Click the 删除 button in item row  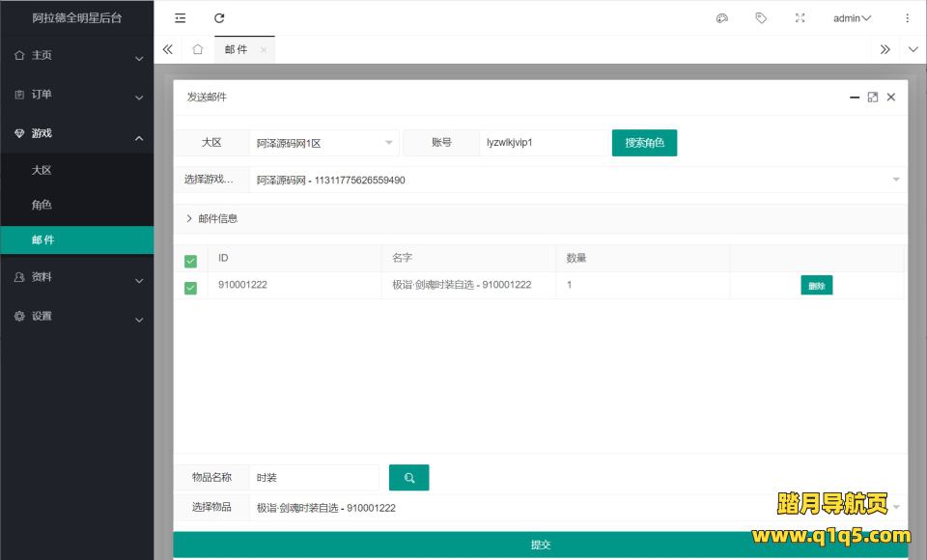[816, 286]
